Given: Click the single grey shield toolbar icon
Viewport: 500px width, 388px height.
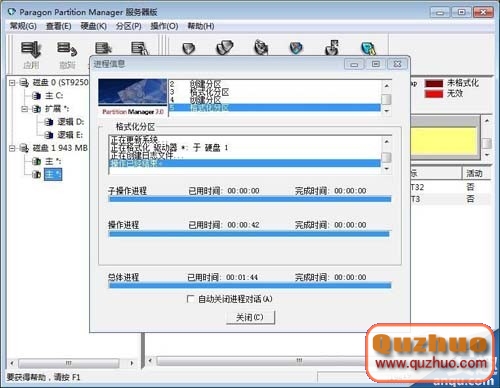Looking at the screenshot, I should 189,49.
